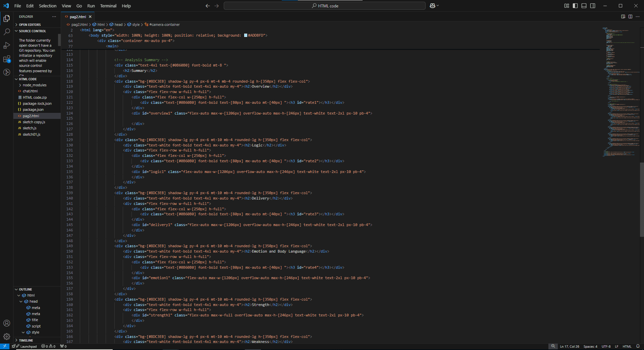Click the Show Preview editor icon
Image resolution: width=644 pixels, height=350 pixels.
pyautogui.click(x=623, y=16)
